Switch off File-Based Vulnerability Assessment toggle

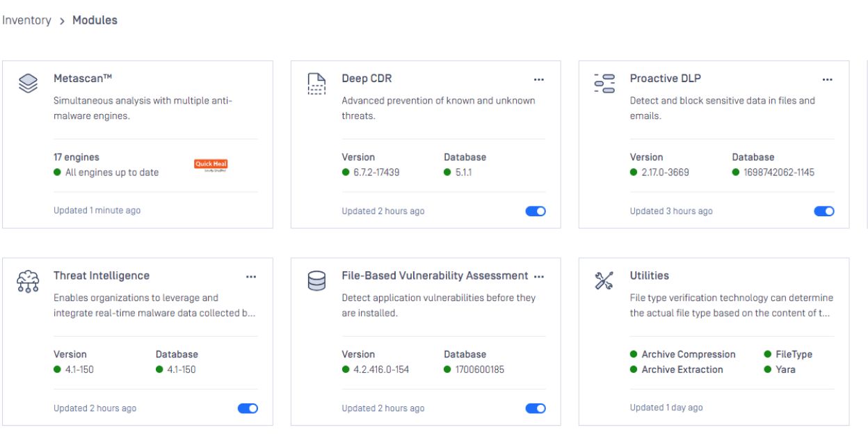(536, 409)
